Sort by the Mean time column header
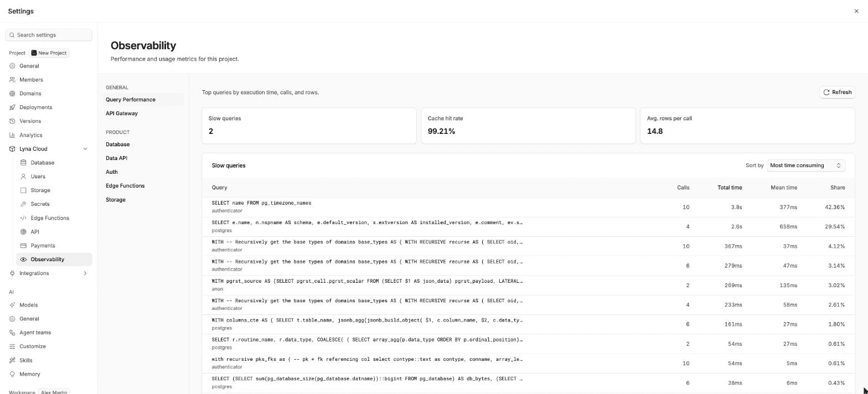Viewport: 868px width, 394px height. point(784,188)
